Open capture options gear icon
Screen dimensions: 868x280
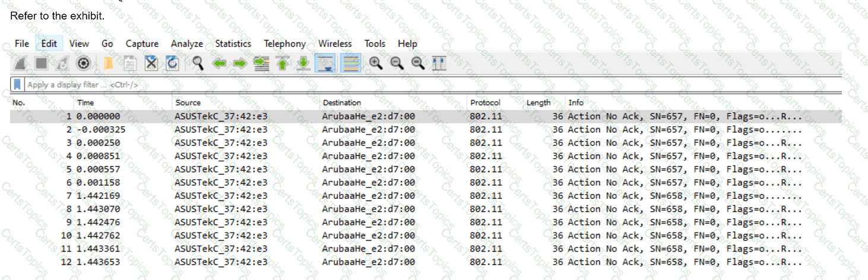[84, 63]
